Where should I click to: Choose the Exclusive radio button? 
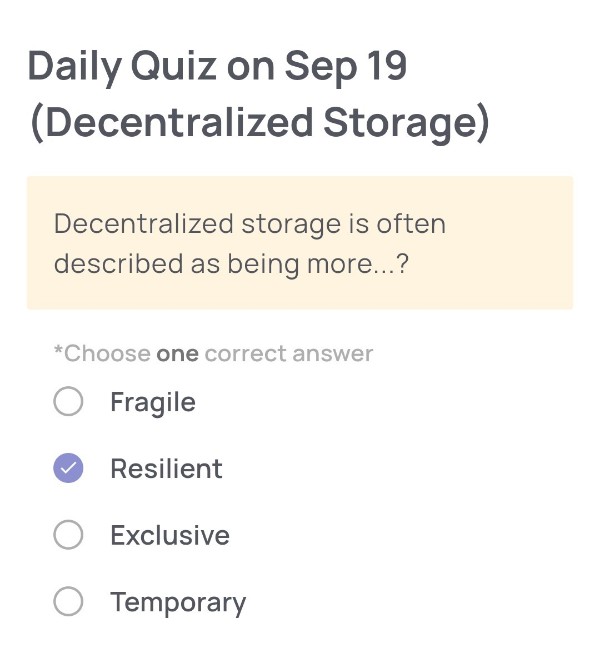click(68, 536)
